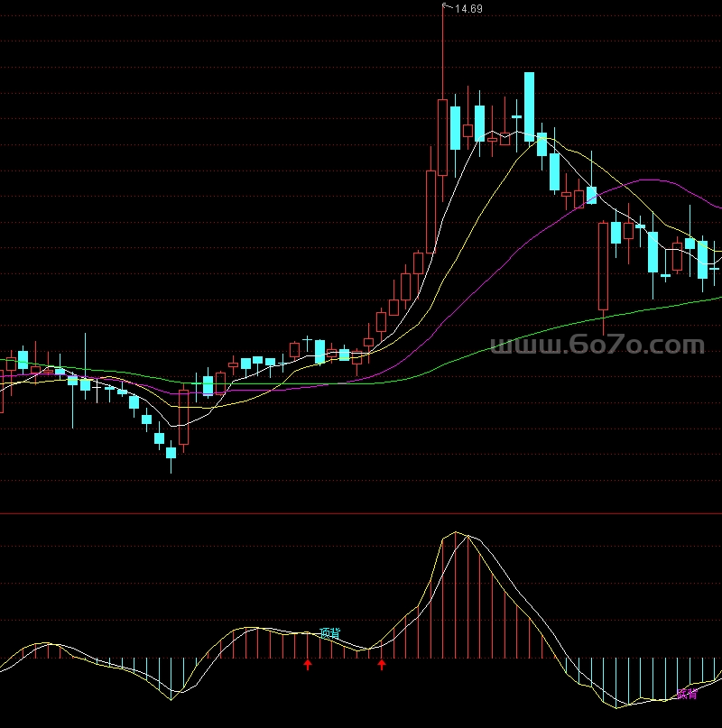722x728 pixels.
Task: Click the small cyan doji near the top
Action: [517, 116]
